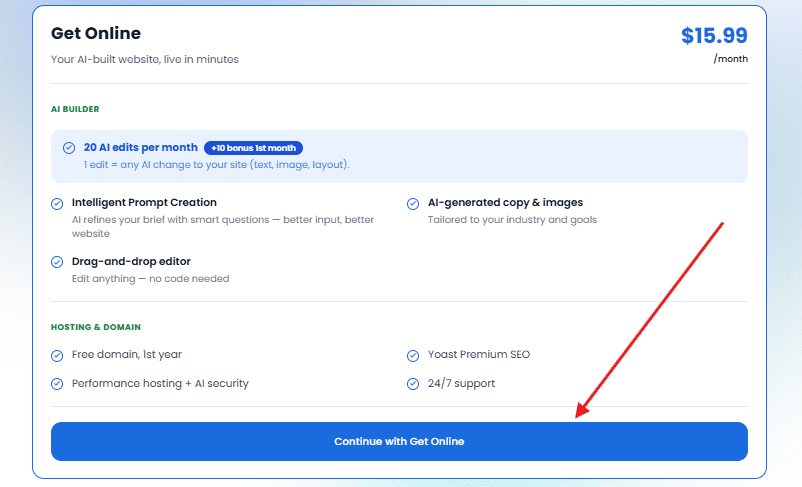
Task: Click the '20 AI edits per month' text
Action: point(141,147)
